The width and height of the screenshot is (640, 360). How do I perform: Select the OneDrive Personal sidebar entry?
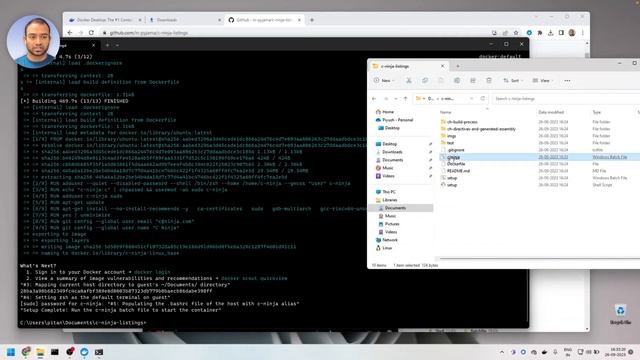pyautogui.click(x=394, y=120)
